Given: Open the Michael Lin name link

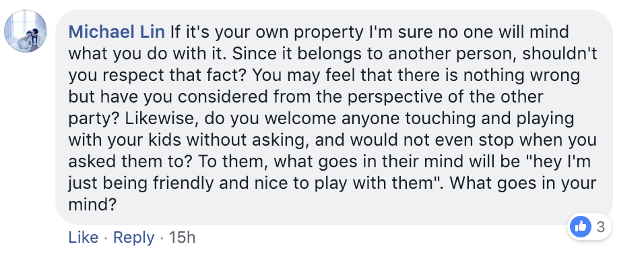Looking at the screenshot, I should 117,32.
